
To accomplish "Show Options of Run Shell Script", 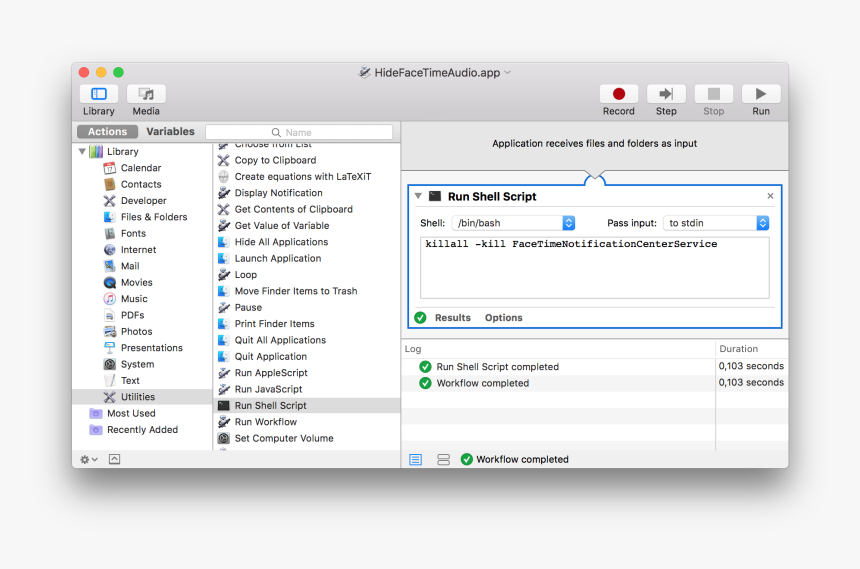I will point(503,318).
